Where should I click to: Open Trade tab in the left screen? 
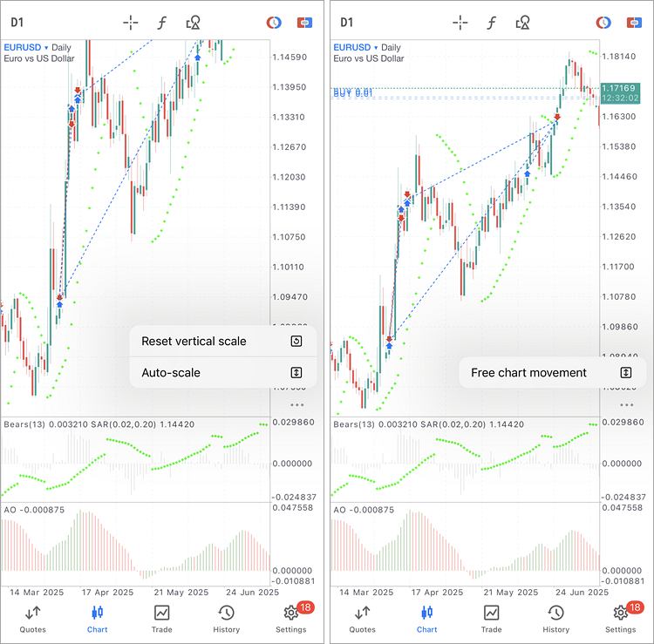click(x=162, y=618)
